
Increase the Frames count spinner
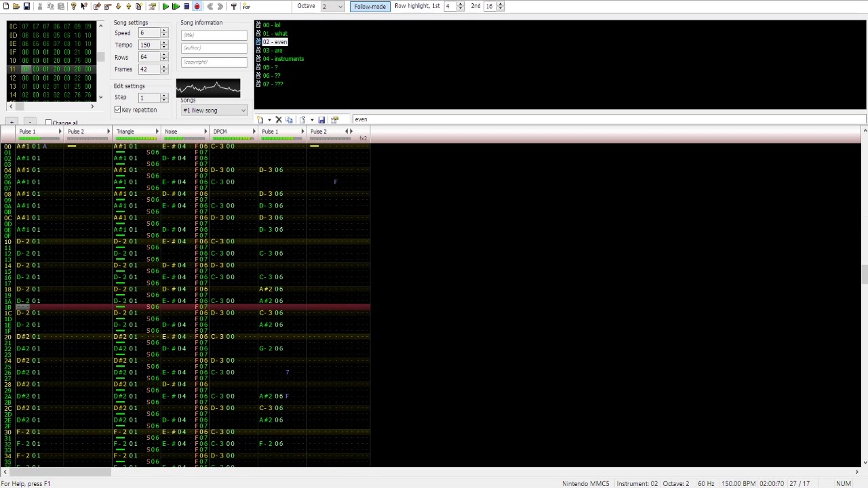coord(163,67)
